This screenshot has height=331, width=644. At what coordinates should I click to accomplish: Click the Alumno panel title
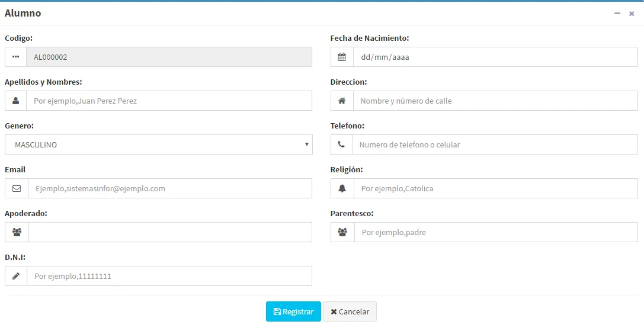point(23,13)
